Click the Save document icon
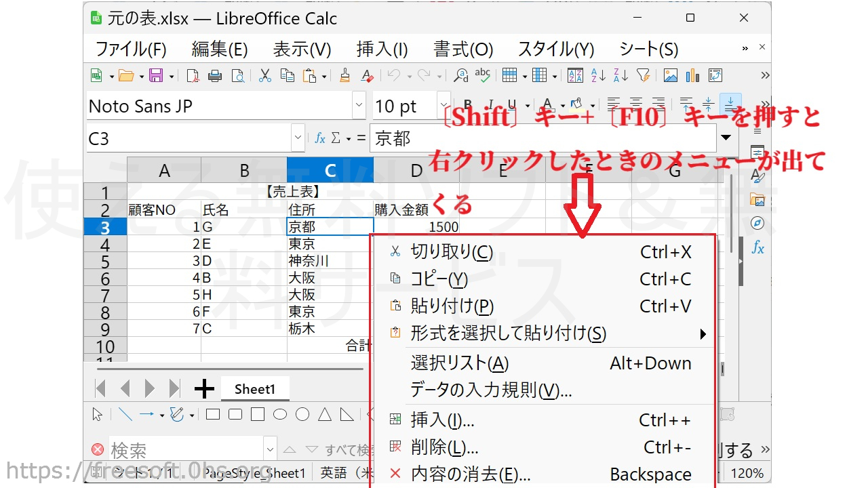The width and height of the screenshot is (868, 488). [156, 75]
